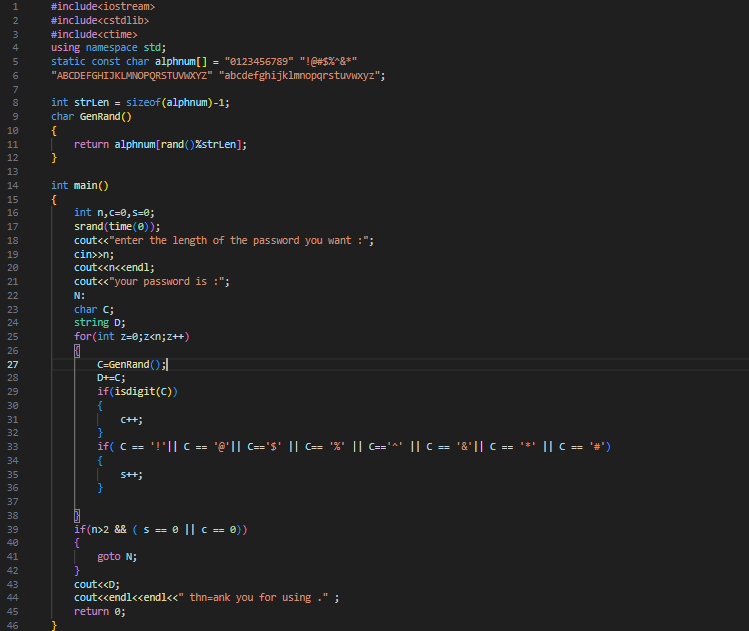The width and height of the screenshot is (749, 631).
Task: Click line number 1 in the gutter
Action: (16, 7)
